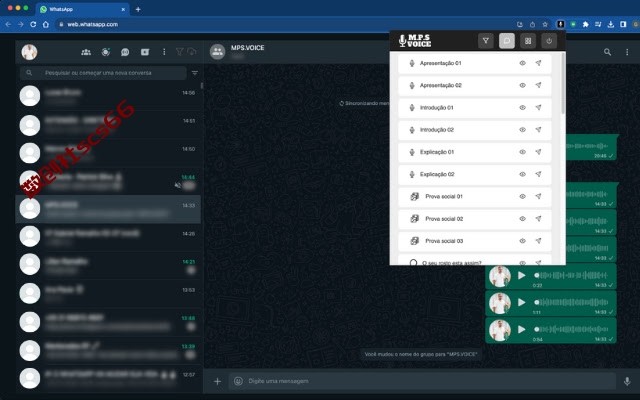Send Introdução 01 audio
The image size is (640, 400).
[538, 108]
